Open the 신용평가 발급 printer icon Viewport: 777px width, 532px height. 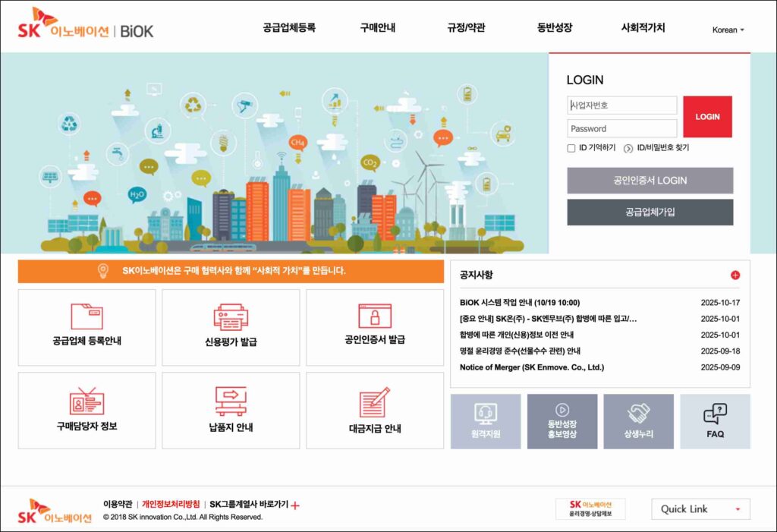231,316
